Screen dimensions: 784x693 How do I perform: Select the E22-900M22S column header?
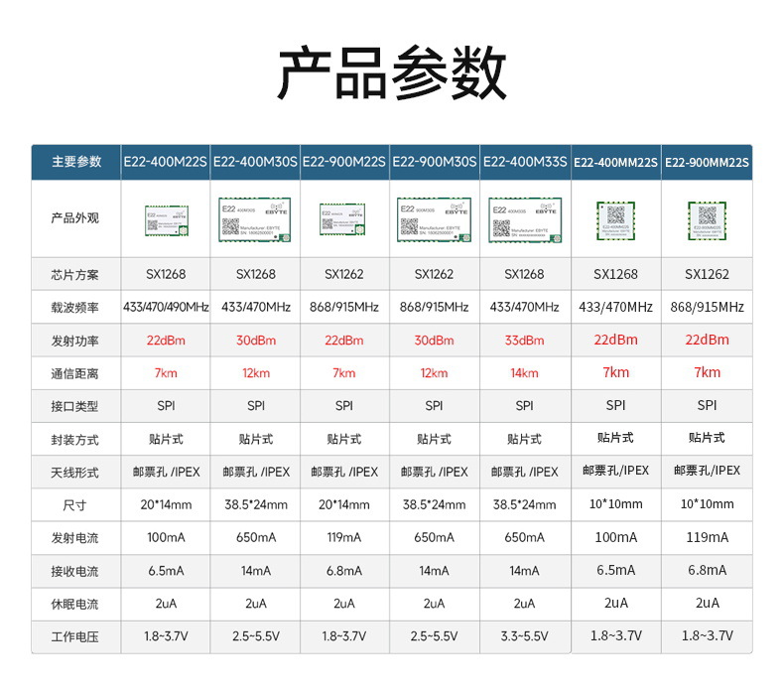click(x=344, y=162)
